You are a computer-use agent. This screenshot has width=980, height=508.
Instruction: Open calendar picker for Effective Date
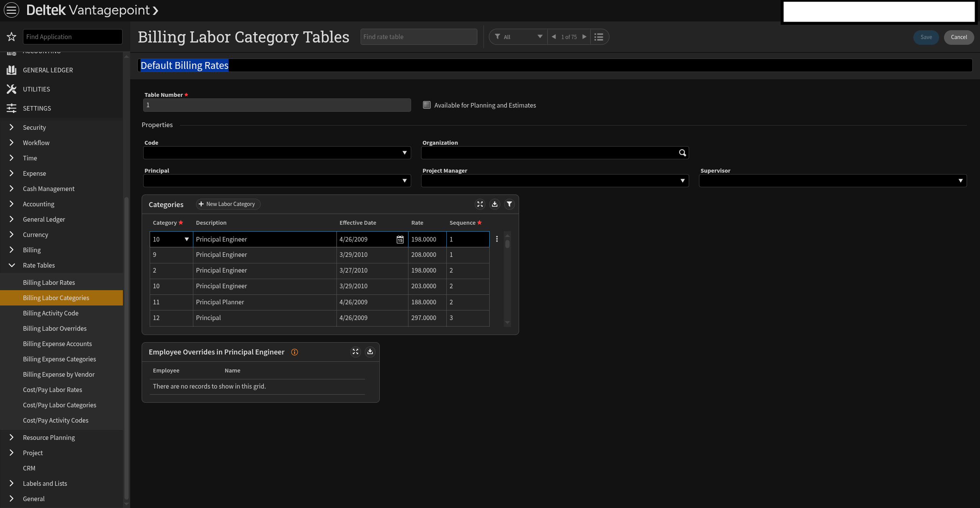tap(400, 239)
